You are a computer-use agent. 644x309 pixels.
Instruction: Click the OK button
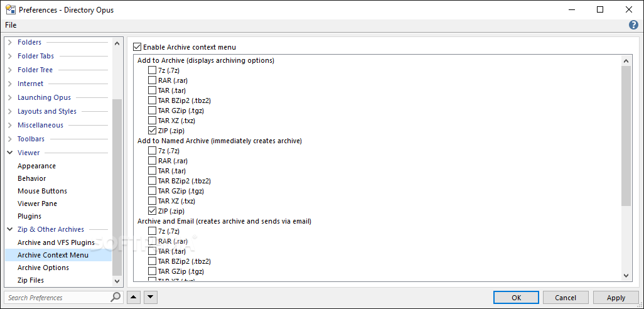click(x=517, y=298)
